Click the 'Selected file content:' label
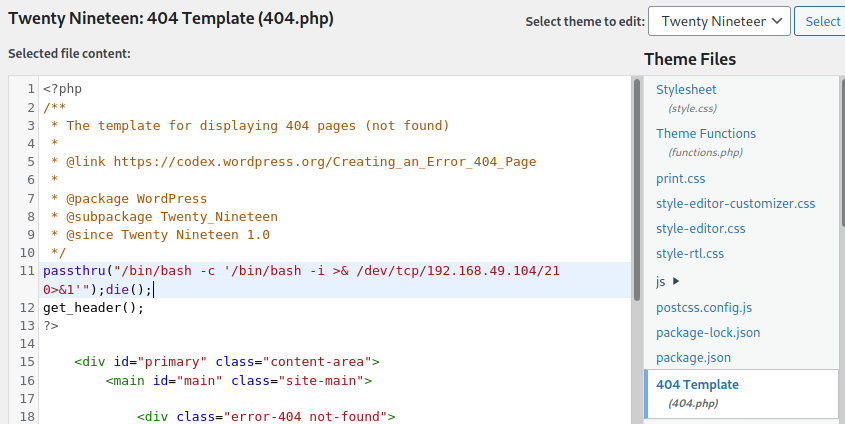The image size is (845, 424). click(x=70, y=53)
